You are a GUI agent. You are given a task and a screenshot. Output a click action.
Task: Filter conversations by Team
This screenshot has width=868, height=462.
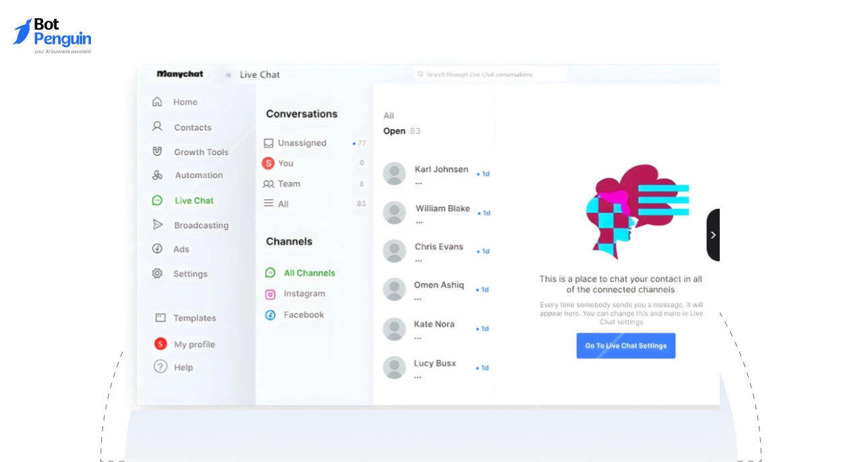pos(289,184)
